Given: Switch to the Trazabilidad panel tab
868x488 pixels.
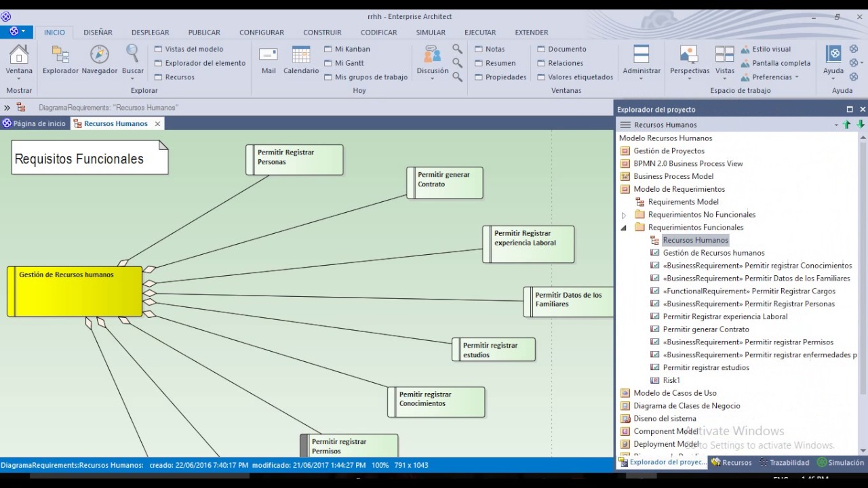Looking at the screenshot, I should [x=785, y=463].
